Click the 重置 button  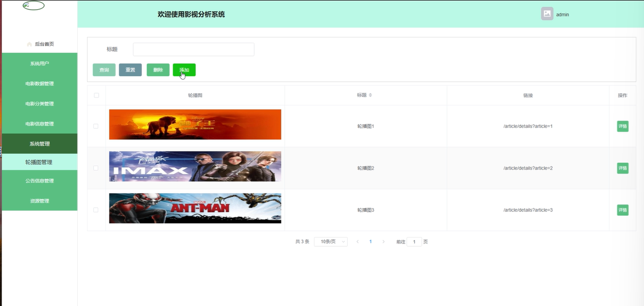pyautogui.click(x=130, y=70)
